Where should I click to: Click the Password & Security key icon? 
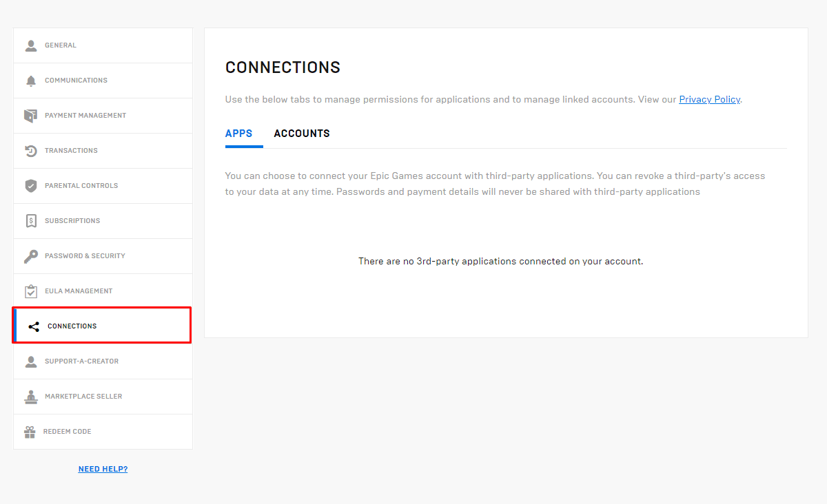tap(31, 256)
